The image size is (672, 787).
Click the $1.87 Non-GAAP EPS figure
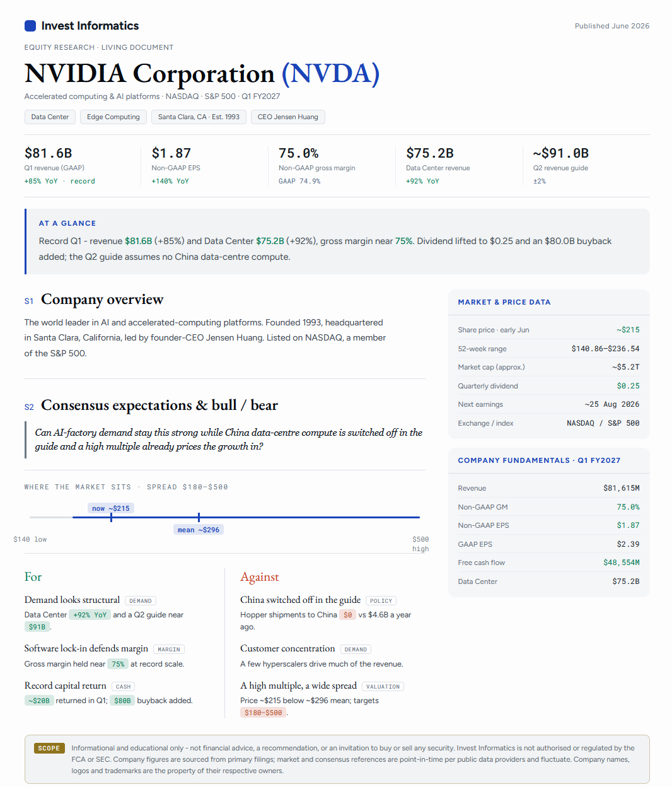(171, 153)
